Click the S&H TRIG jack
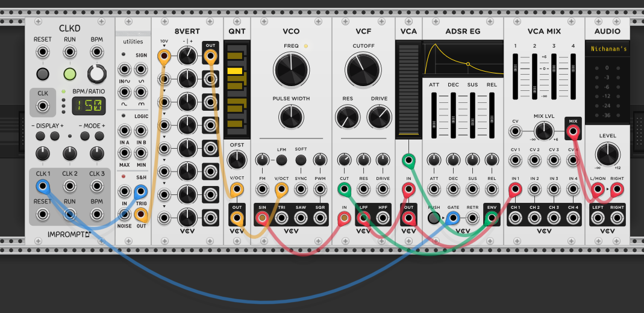Screen dimensions: 644x313 (x=140, y=191)
